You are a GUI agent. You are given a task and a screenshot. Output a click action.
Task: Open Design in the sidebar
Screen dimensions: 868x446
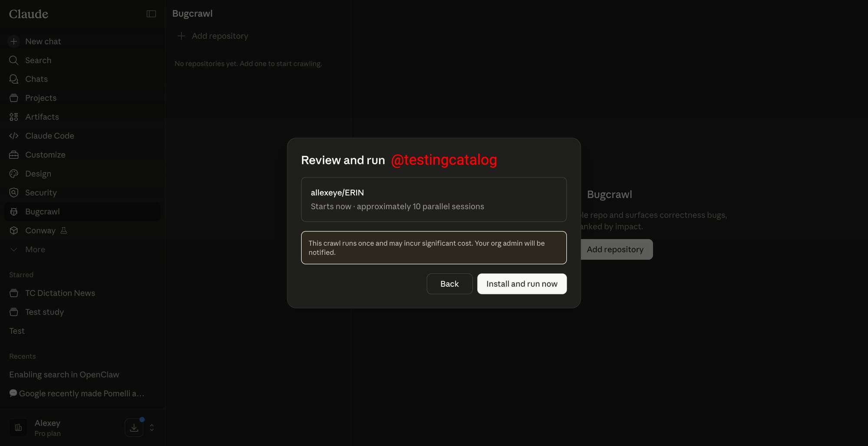tap(82, 174)
